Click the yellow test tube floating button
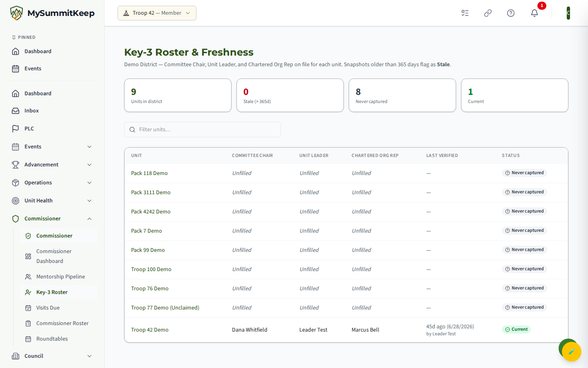This screenshot has width=588, height=368. click(572, 352)
